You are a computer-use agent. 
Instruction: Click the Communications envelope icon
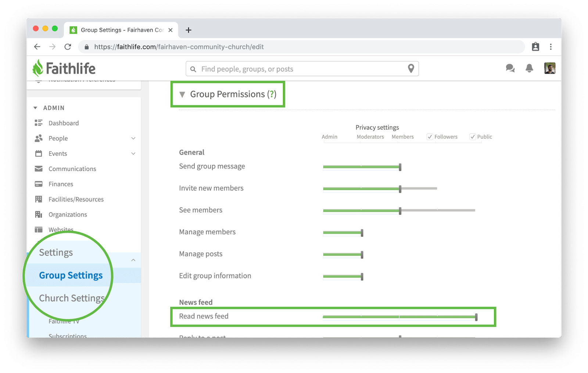(39, 169)
